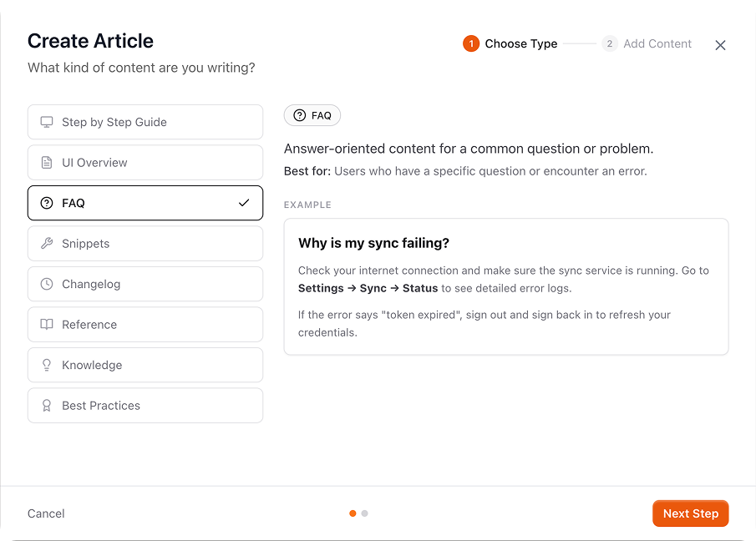Click the Next Step button
This screenshot has height=541, width=756.
tap(691, 513)
